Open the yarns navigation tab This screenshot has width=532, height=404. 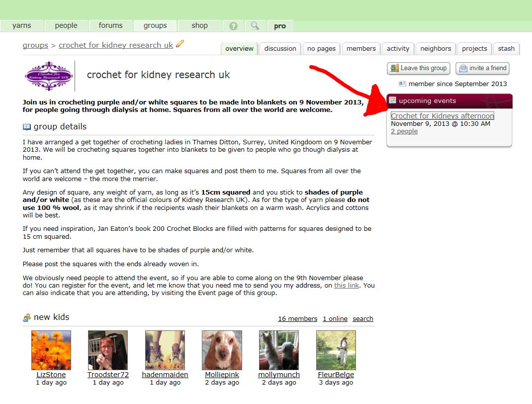tap(22, 26)
